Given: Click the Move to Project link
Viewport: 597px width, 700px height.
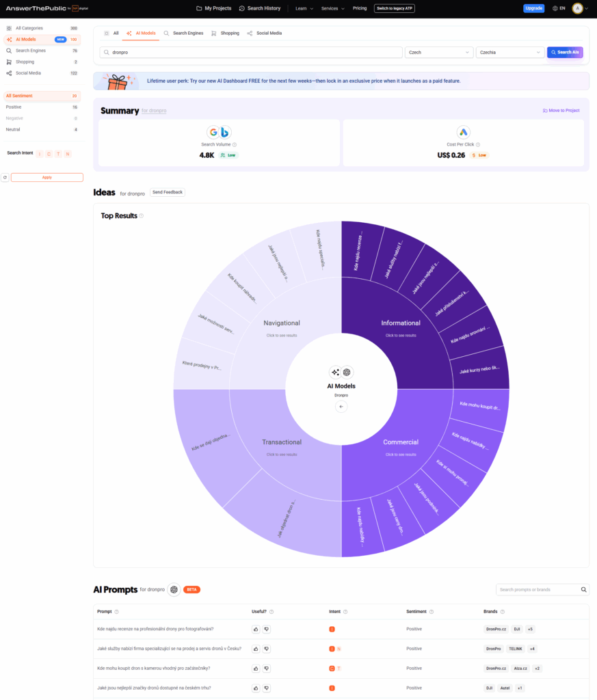Looking at the screenshot, I should 561,110.
